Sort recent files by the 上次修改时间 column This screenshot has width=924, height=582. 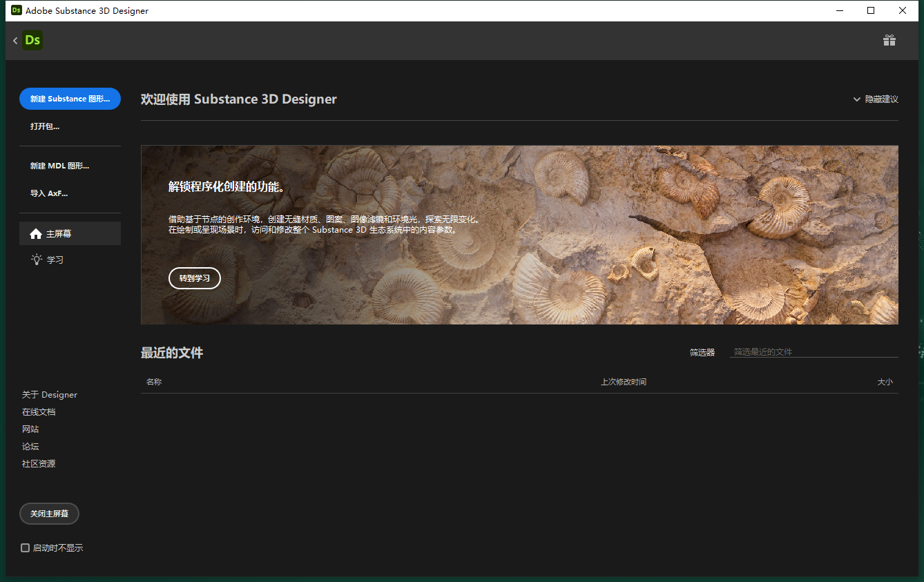[x=623, y=381]
